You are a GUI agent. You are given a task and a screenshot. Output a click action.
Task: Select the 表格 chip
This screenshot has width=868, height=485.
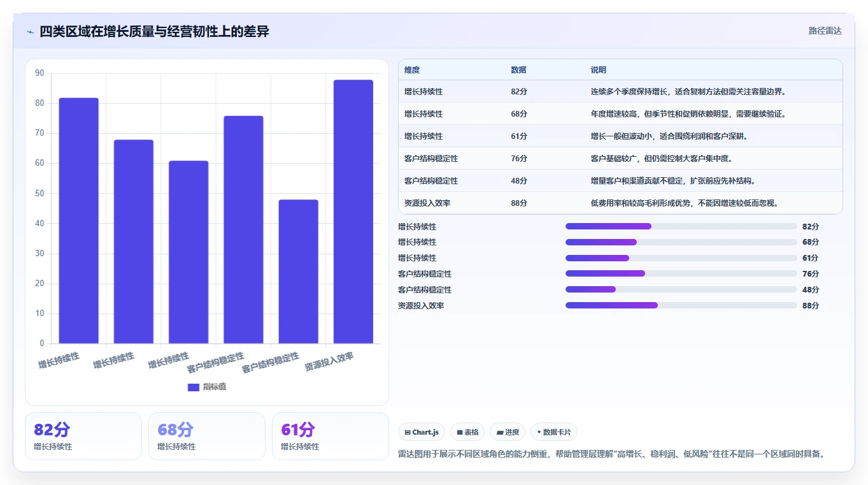click(467, 432)
